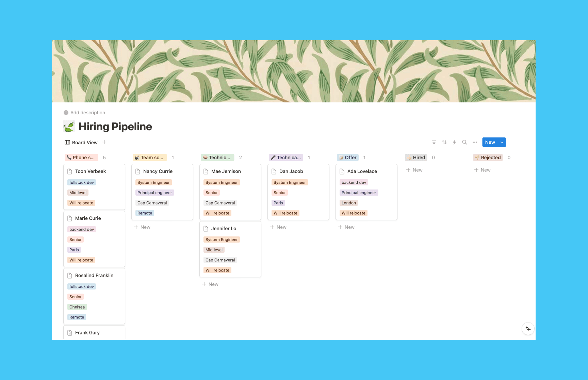The height and width of the screenshot is (380, 588).
Task: Click the search magnifier icon
Action: (x=464, y=142)
